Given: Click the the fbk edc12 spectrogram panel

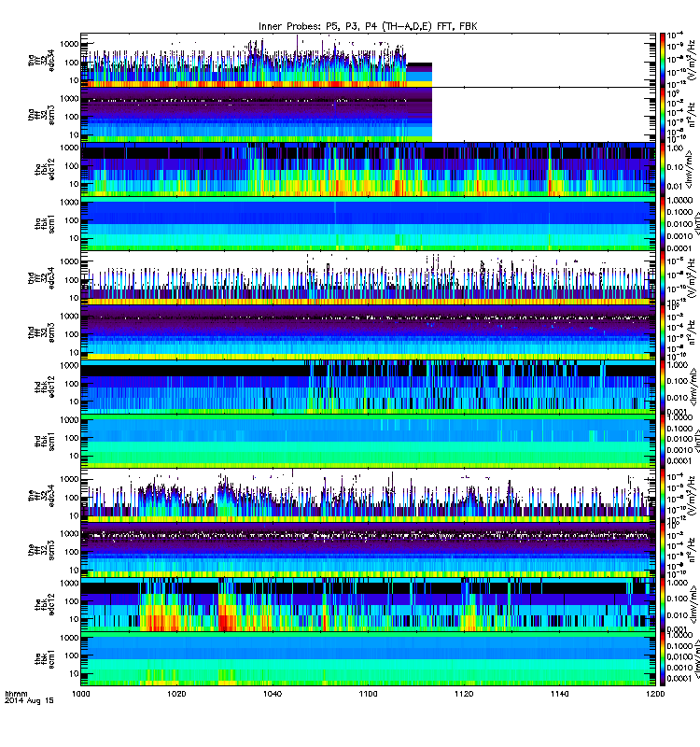Looking at the screenshot, I should pos(368,604).
